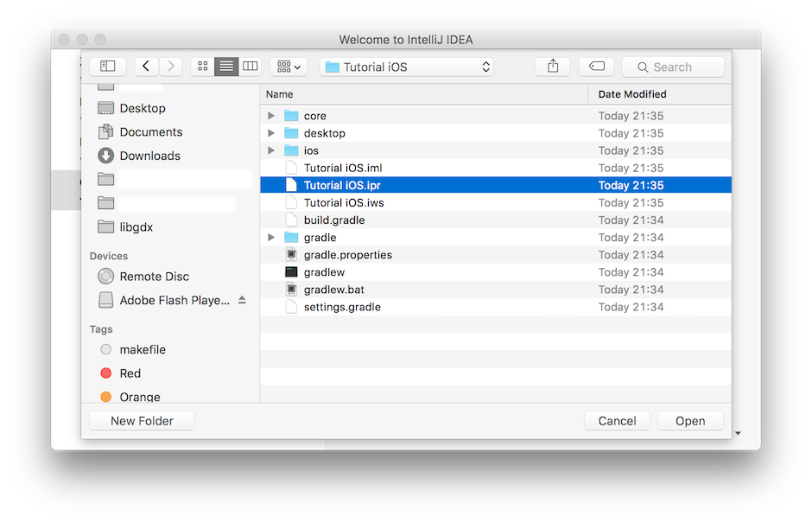Image resolution: width=812 pixels, height=523 pixels.
Task: Open the libgdx sidebar folder
Action: pyautogui.click(x=125, y=227)
